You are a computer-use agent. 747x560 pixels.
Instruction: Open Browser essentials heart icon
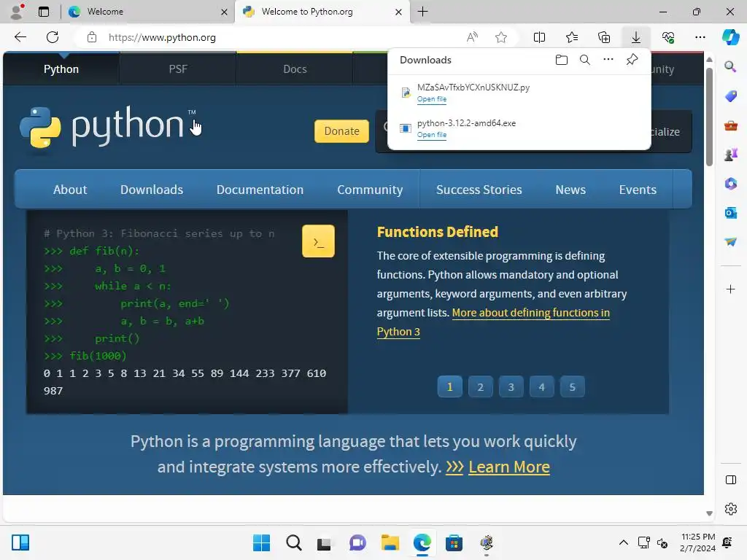(x=668, y=37)
